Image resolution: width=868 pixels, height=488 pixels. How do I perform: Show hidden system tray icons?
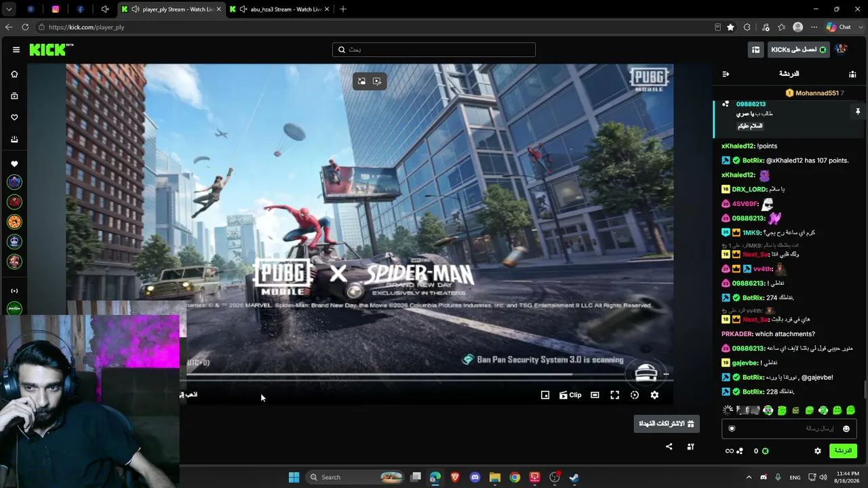tap(749, 477)
